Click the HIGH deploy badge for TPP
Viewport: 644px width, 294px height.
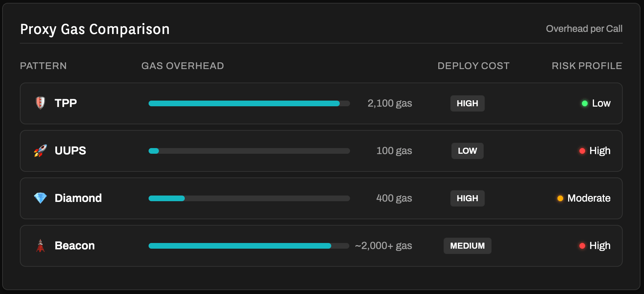pos(467,103)
